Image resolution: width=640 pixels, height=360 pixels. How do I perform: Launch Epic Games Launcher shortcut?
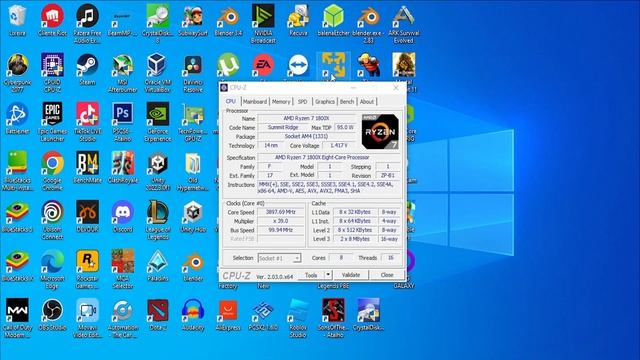(x=52, y=122)
